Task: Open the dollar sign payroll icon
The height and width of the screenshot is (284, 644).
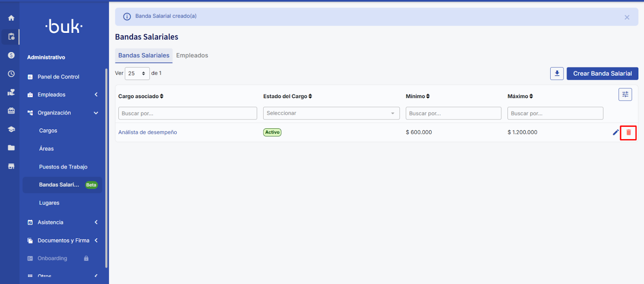Action: 11,55
